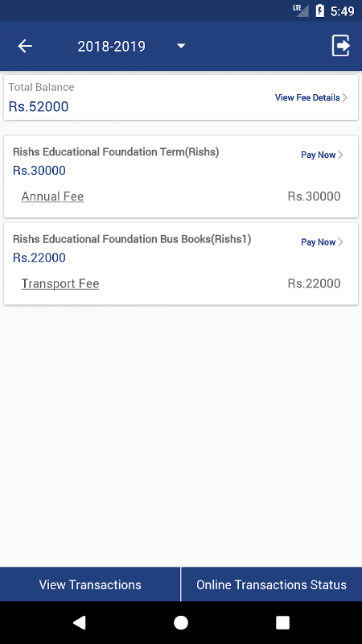Screen dimensions: 362x644
Task: Open Online Transactions Status tab
Action: point(272,584)
